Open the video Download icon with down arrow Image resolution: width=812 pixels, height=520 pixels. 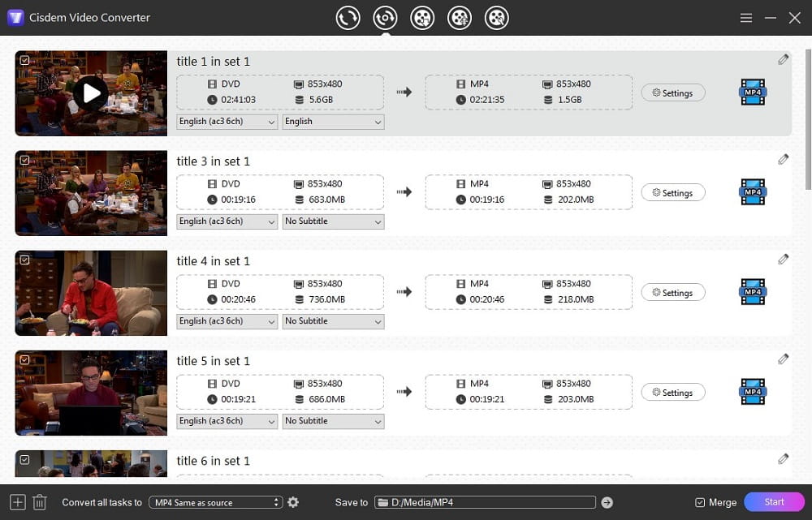click(422, 17)
